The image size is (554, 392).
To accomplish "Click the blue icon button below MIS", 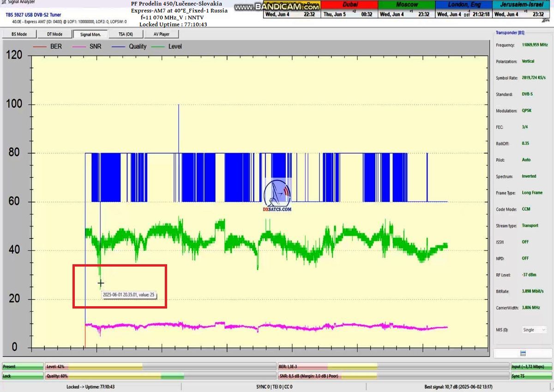I will (x=523, y=353).
